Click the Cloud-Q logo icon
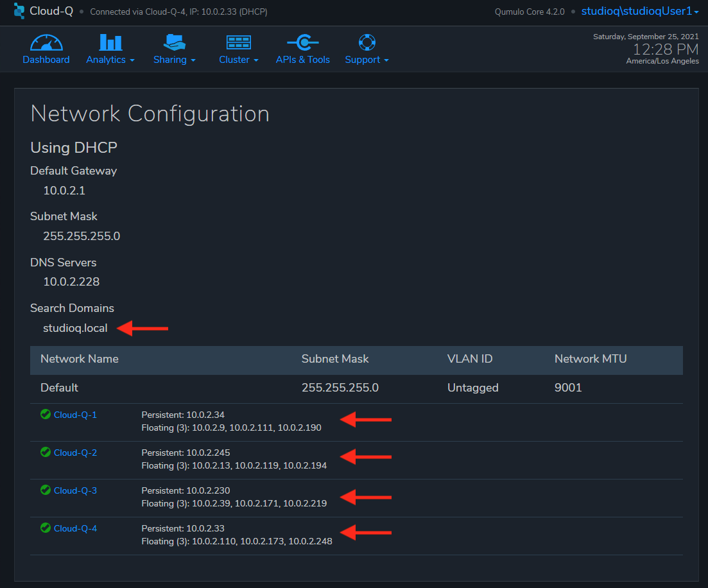The height and width of the screenshot is (588, 708). point(19,11)
